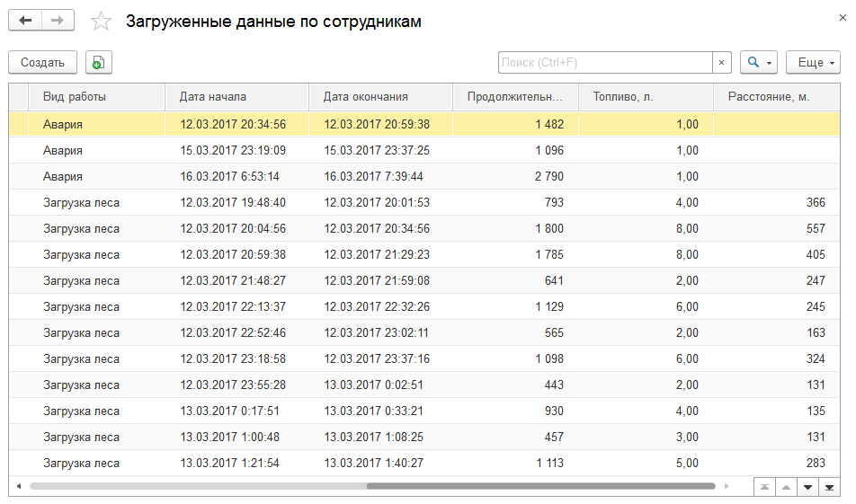Click the horizontal scrollbar thumb
856x504 pixels.
(540, 485)
